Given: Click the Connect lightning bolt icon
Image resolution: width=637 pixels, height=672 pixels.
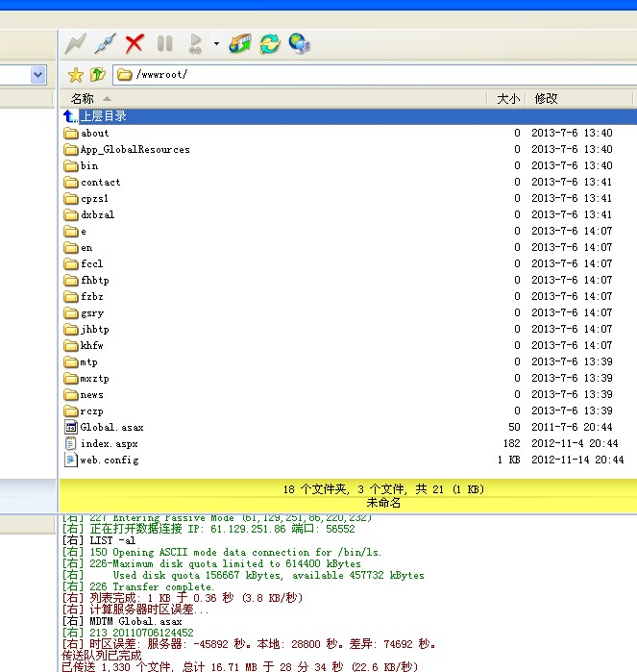Looking at the screenshot, I should [76, 43].
